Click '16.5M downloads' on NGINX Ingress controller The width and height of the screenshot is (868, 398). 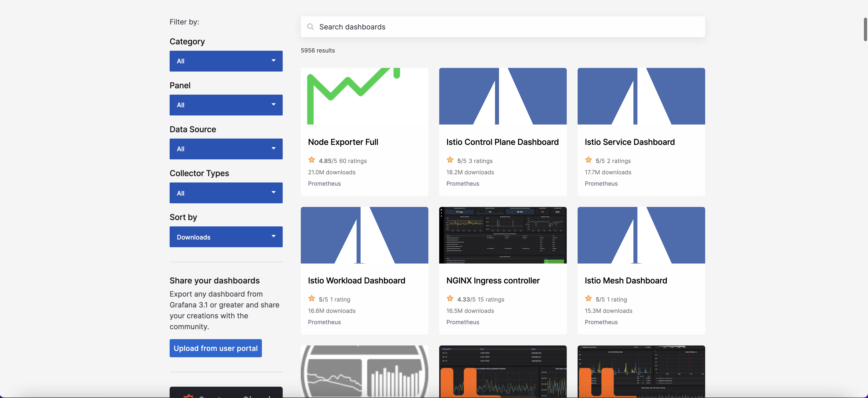(470, 311)
